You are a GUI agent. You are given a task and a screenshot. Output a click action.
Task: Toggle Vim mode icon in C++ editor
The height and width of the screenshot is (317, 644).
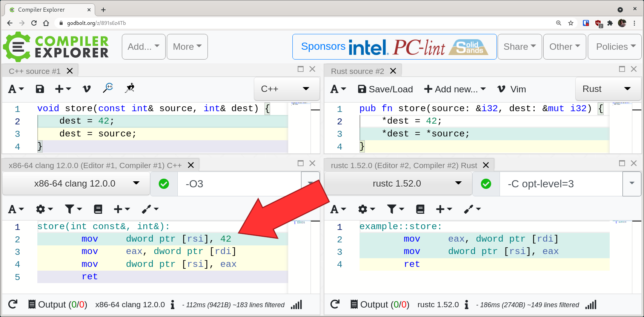tap(86, 89)
